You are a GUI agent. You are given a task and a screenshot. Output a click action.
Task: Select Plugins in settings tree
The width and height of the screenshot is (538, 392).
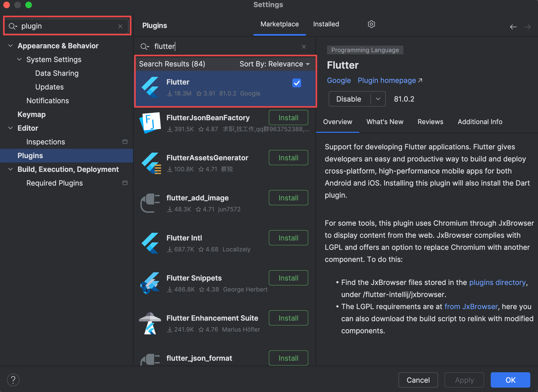pyautogui.click(x=66, y=156)
